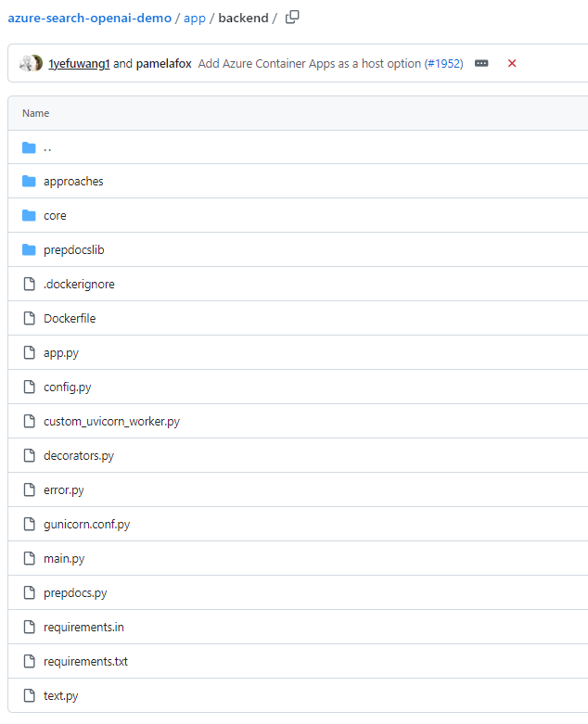Open the Add Azure Container Apps commit message

pos(310,64)
